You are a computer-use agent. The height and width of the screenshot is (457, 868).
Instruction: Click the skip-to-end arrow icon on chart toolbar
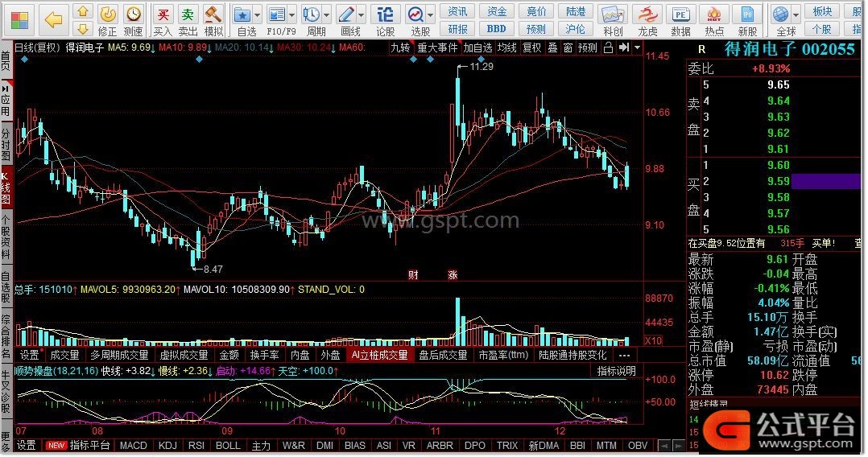click(624, 48)
